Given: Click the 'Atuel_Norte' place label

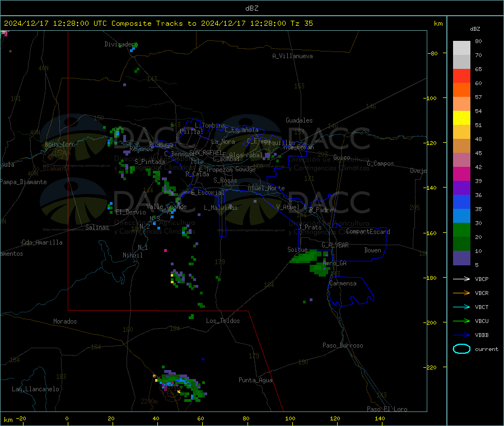Looking at the screenshot, I should click(266, 188).
